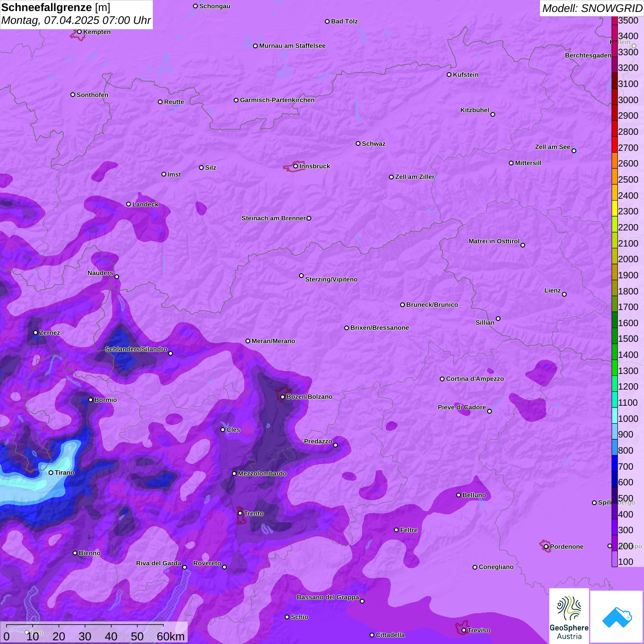Viewport: 644px width, 644px height.
Task: Click the Predazzo location marker dot
Action: pyautogui.click(x=335, y=445)
